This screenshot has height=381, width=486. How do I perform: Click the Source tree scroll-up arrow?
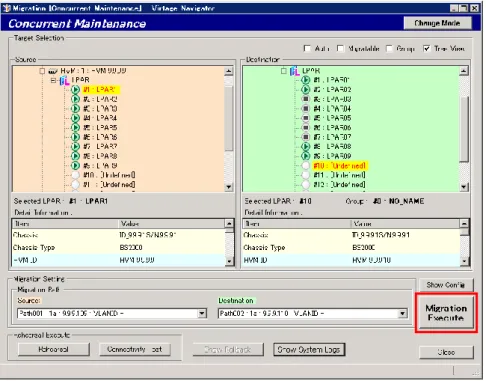tap(229, 71)
